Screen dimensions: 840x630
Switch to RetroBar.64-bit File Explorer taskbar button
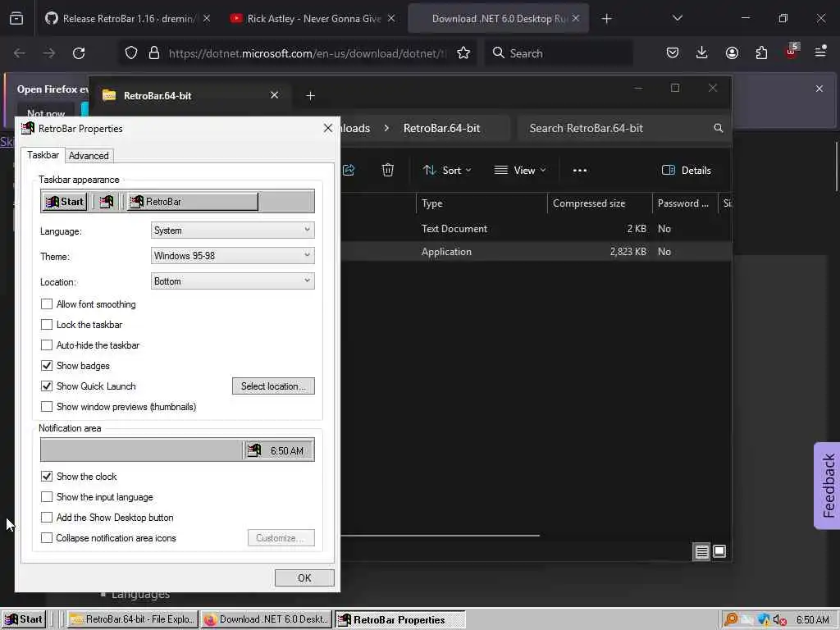click(x=132, y=619)
